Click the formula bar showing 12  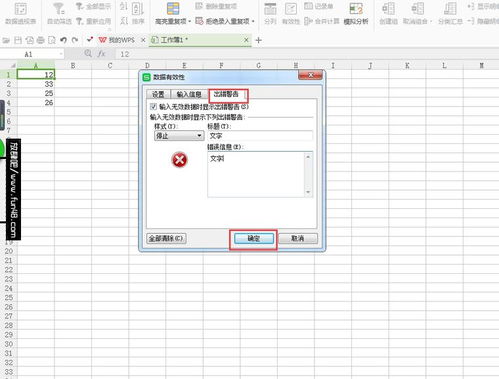[x=307, y=54]
